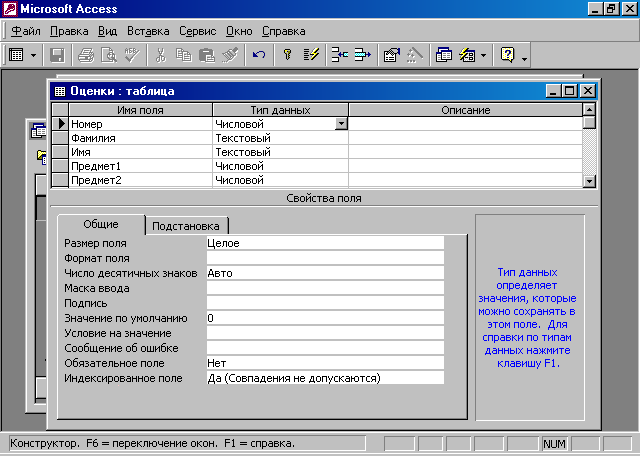Click description cell of Номер row
The image size is (640, 456).
coord(465,124)
